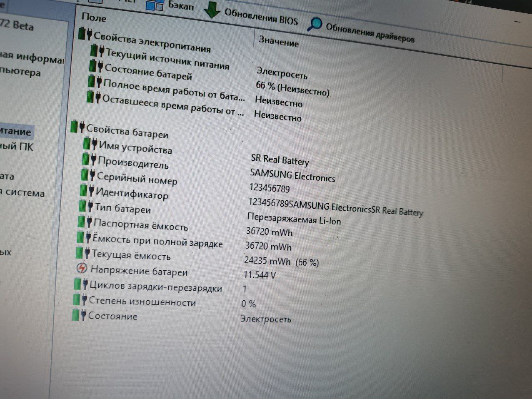The width and height of the screenshot is (532, 399).
Task: Click the icon beside Серийный номер
Action: point(88,175)
